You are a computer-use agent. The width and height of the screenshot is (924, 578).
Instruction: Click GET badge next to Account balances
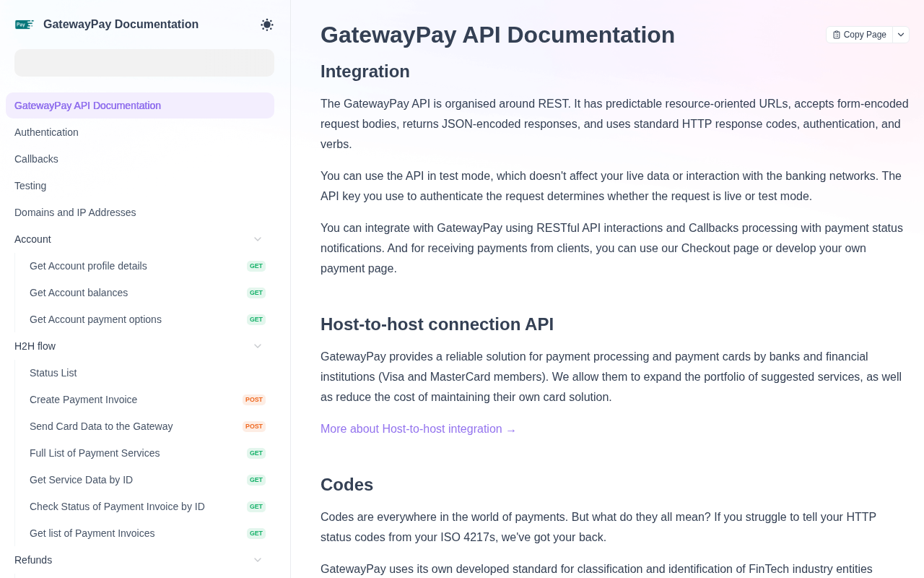click(x=256, y=293)
